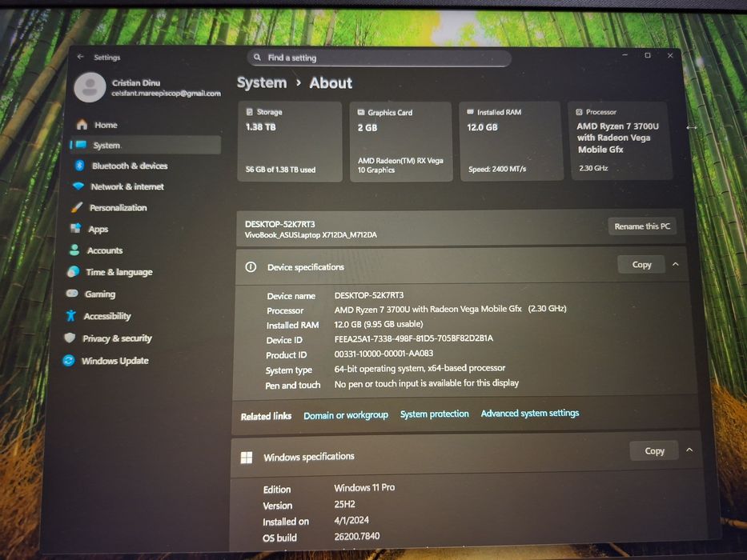The image size is (747, 560).
Task: Collapse the Windows specifications section chevron
Action: click(x=689, y=450)
